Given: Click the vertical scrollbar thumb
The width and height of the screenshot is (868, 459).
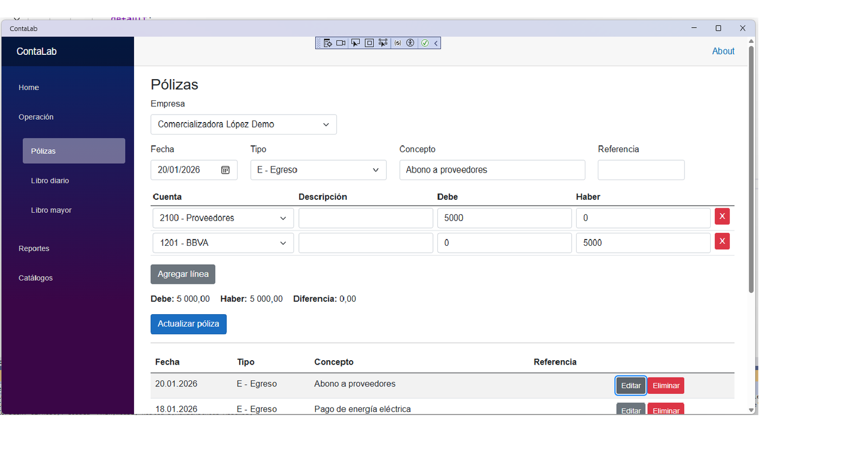Looking at the screenshot, I should pyautogui.click(x=751, y=169).
